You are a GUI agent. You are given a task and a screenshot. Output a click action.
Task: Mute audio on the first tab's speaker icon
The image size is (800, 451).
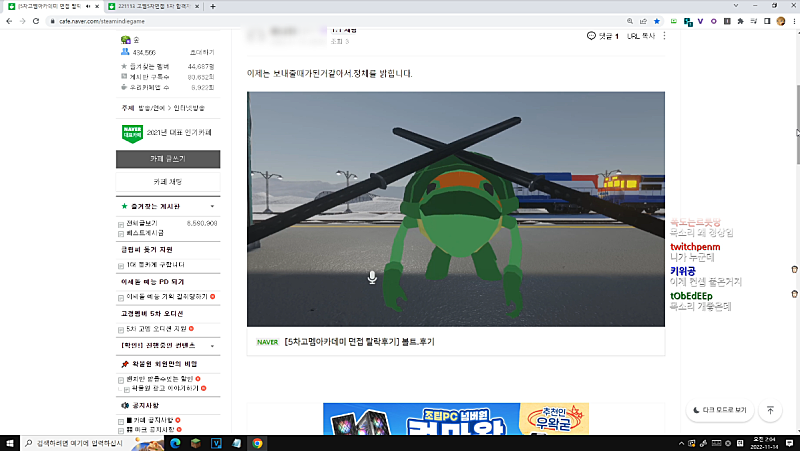[88, 7]
